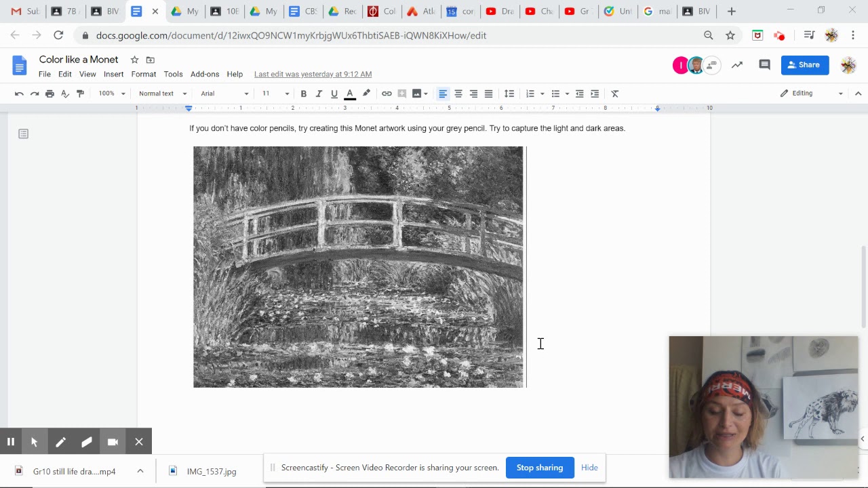Click the blue Share button

coord(805,65)
